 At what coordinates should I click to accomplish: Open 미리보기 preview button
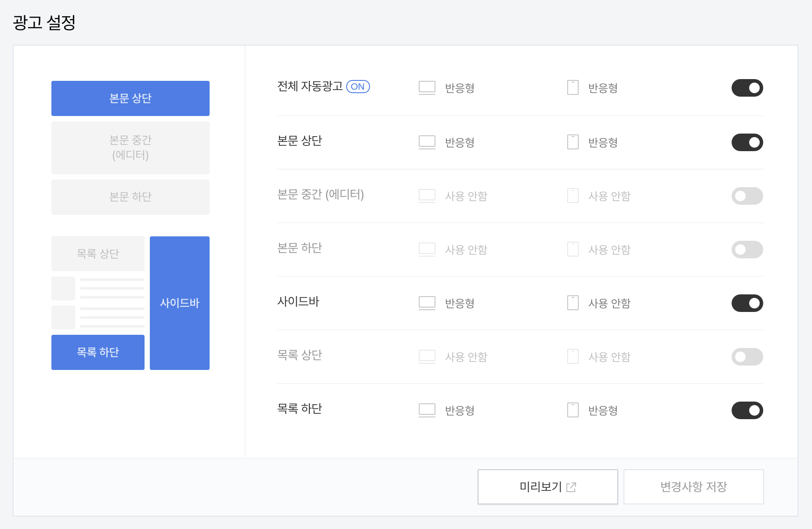click(548, 487)
